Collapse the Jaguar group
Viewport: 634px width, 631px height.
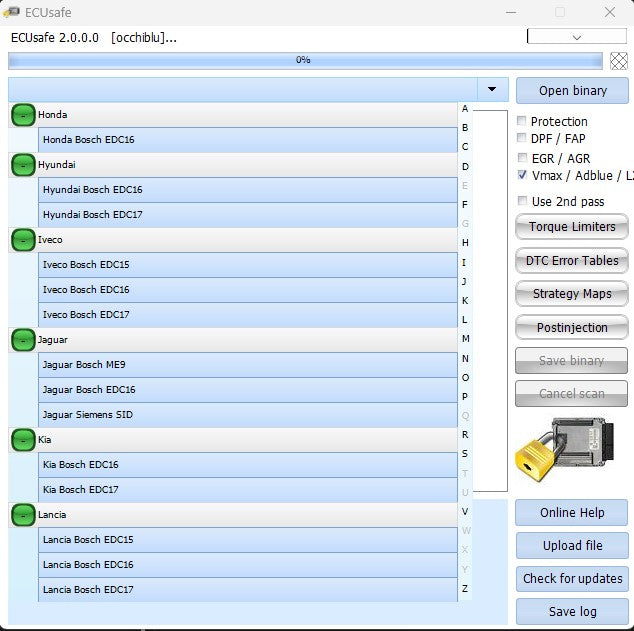coord(23,340)
